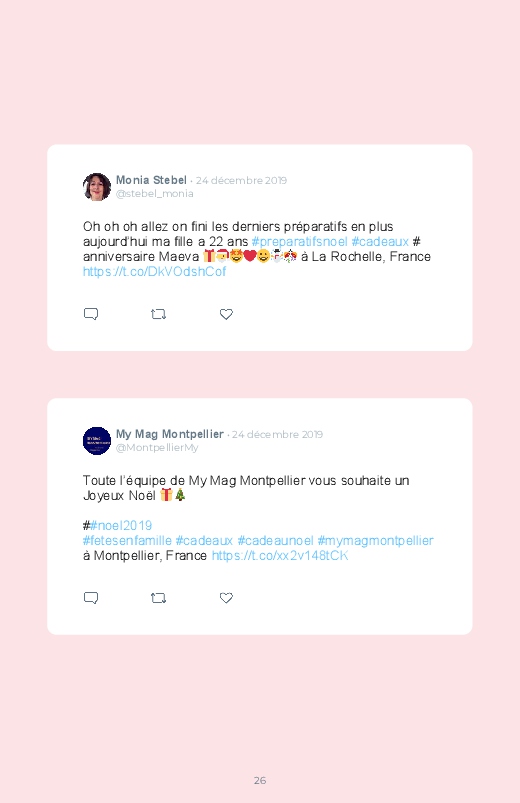Retweet My Mag Montpellier's tweet
Image resolution: width=520 pixels, height=803 pixels.
(x=158, y=598)
